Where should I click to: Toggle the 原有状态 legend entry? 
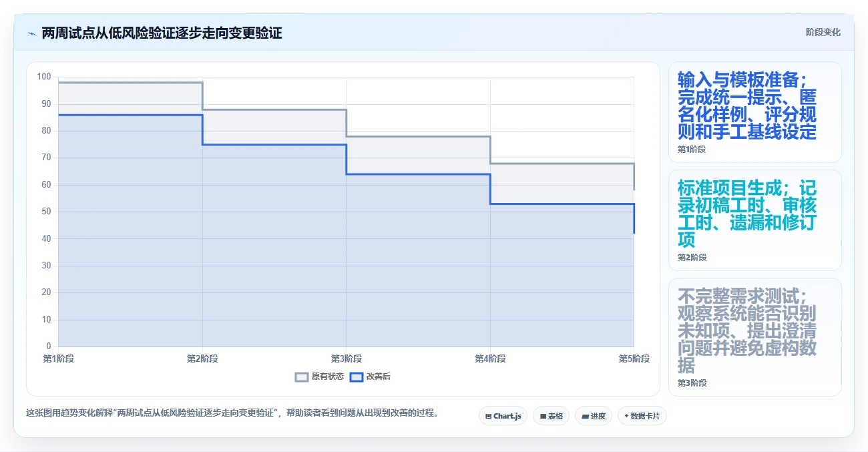click(x=320, y=377)
